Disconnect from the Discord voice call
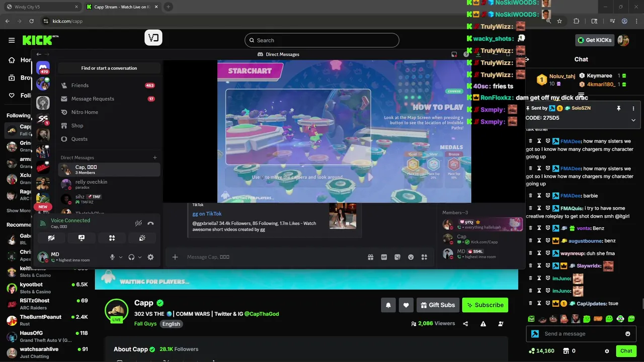Screen dimensions: 644x362 (150, 223)
